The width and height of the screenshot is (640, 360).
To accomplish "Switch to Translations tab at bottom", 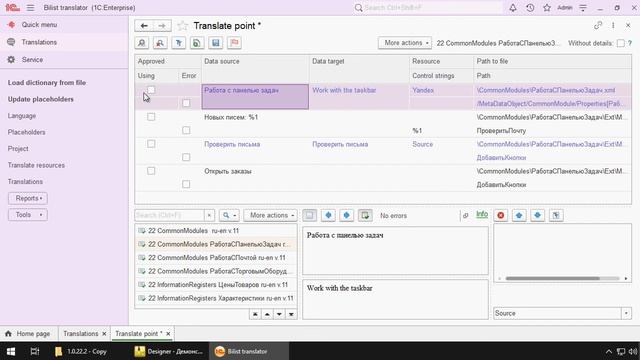I will 80,334.
